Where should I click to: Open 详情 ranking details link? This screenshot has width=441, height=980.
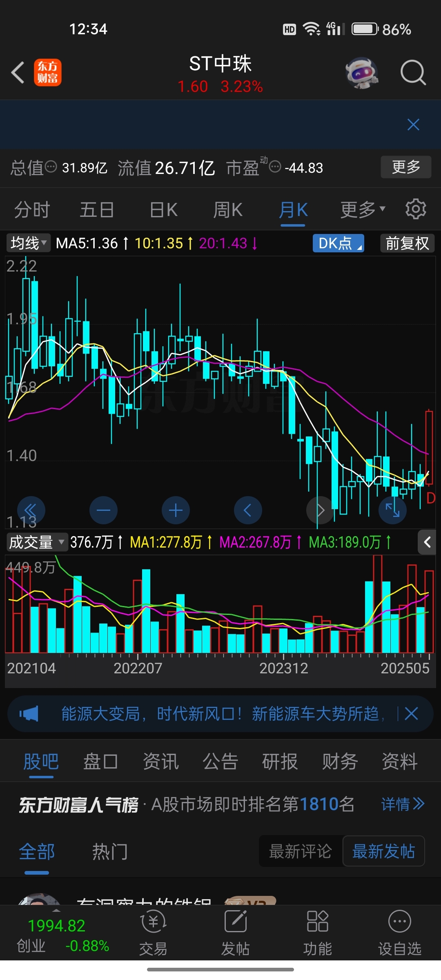pyautogui.click(x=403, y=804)
